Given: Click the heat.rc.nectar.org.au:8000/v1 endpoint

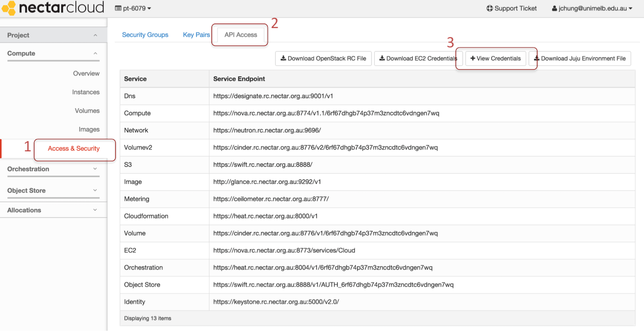Looking at the screenshot, I should [265, 216].
